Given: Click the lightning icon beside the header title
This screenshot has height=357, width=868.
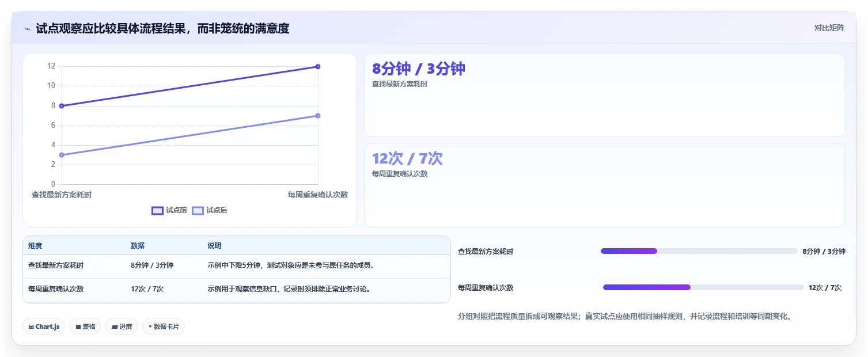Looking at the screenshot, I should (28, 29).
